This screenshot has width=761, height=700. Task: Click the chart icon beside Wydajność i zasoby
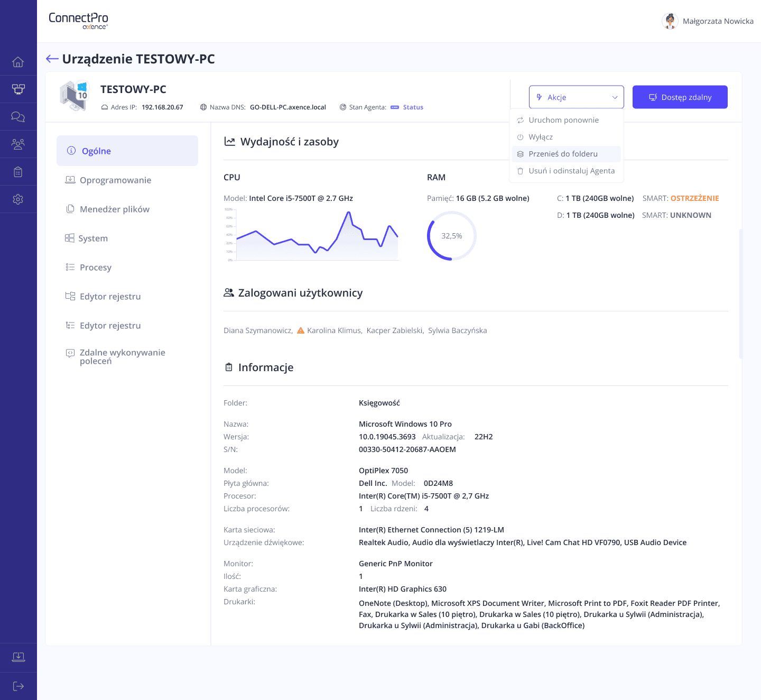click(229, 142)
